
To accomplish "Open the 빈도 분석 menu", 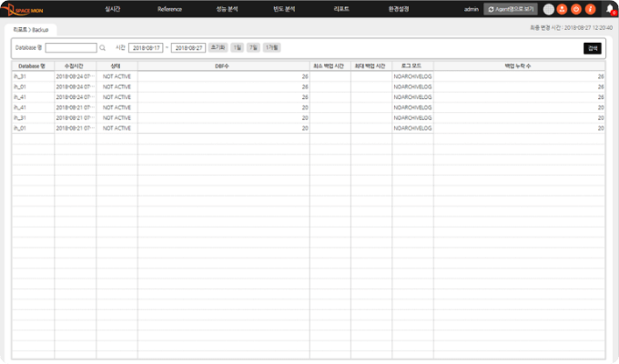I will tap(284, 9).
